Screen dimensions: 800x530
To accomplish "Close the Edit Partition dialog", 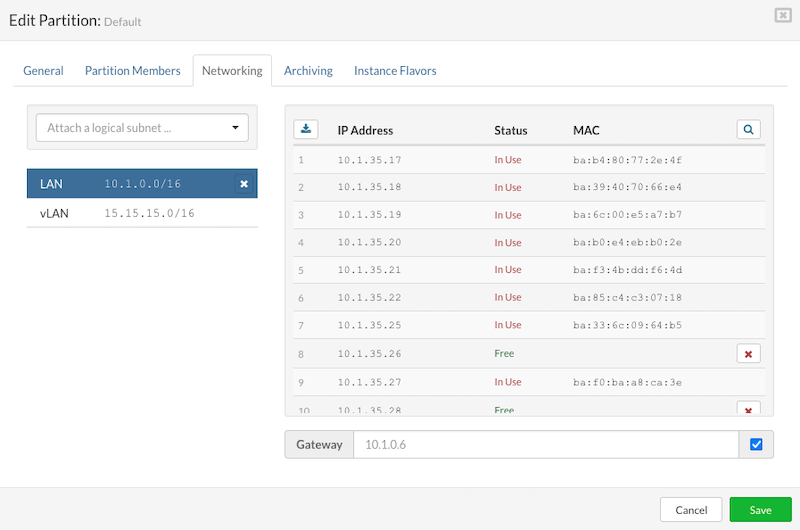I will point(782,15).
